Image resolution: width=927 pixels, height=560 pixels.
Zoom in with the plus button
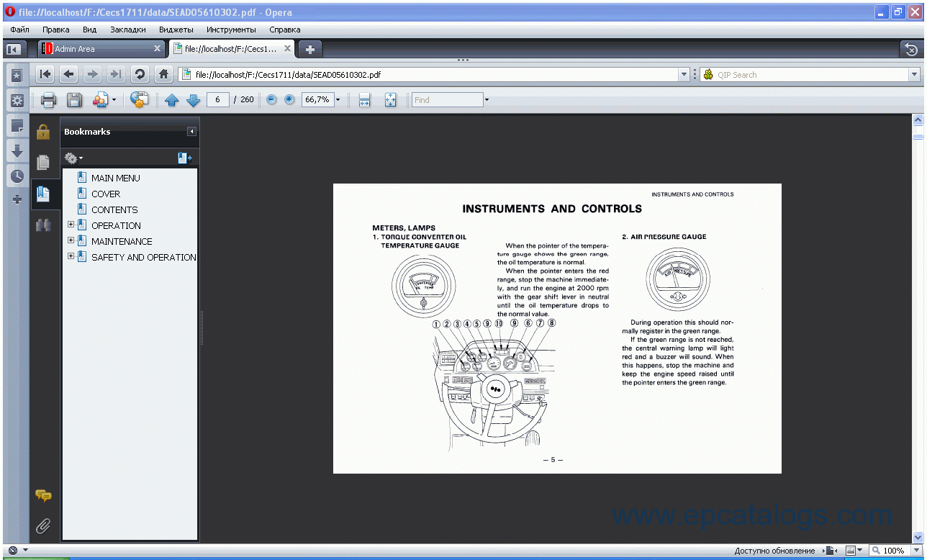pyautogui.click(x=289, y=99)
